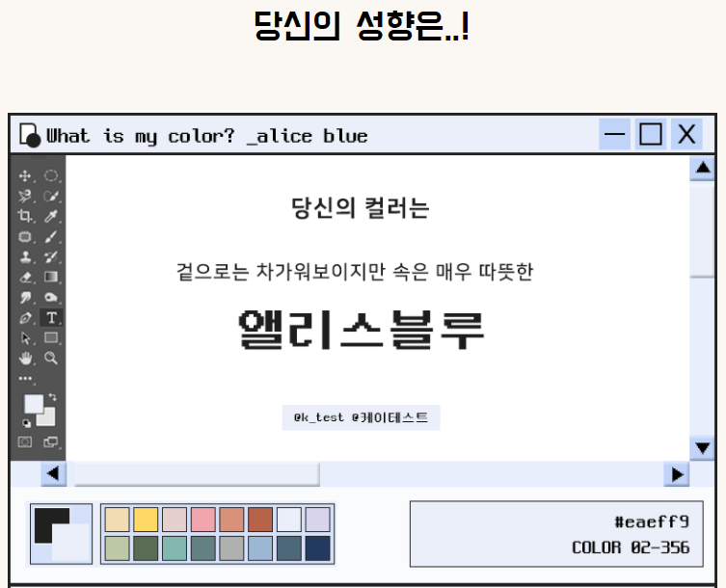726x588 pixels.
Task: Pick the navy palette swatch
Action: coord(318,548)
